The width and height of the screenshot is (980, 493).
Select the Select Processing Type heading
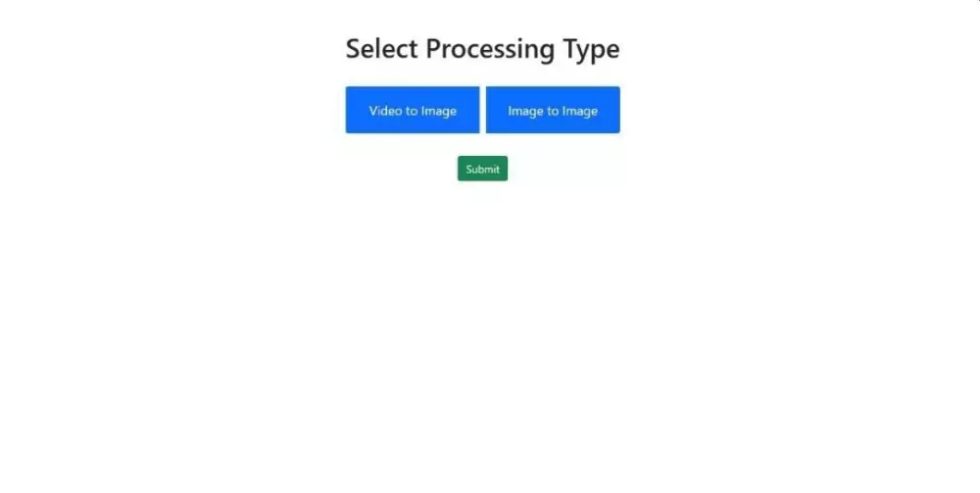pos(482,49)
